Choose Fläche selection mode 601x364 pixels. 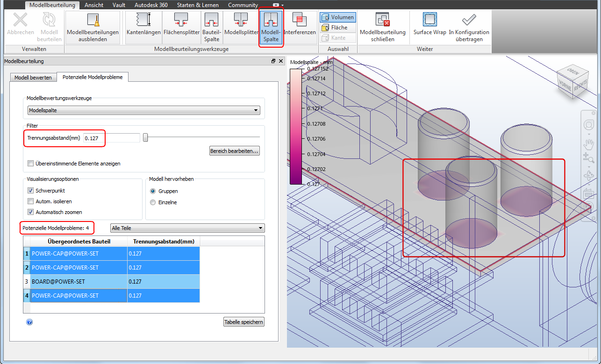(338, 28)
